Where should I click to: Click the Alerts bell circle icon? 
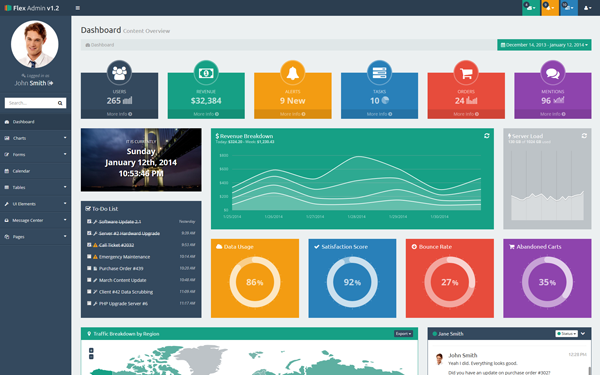[293, 72]
